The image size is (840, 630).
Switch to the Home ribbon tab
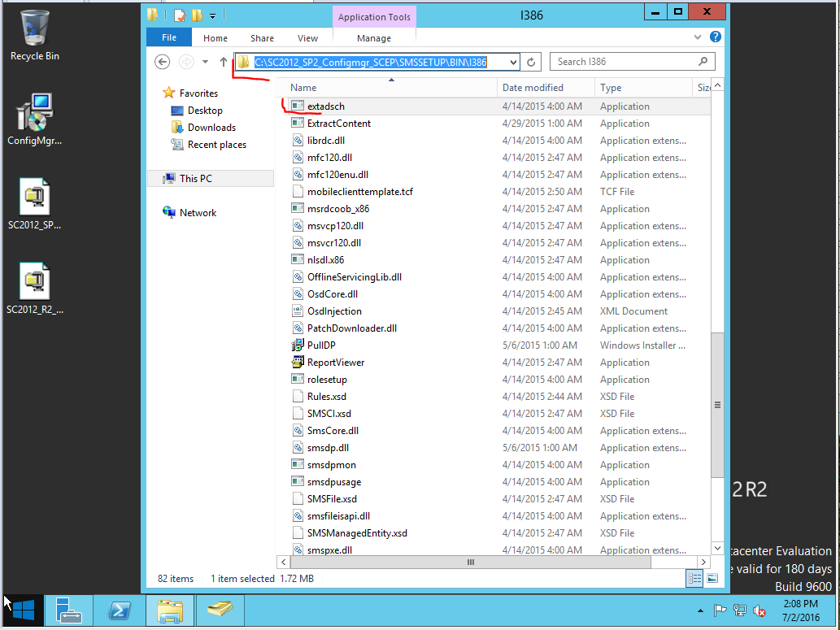(215, 38)
